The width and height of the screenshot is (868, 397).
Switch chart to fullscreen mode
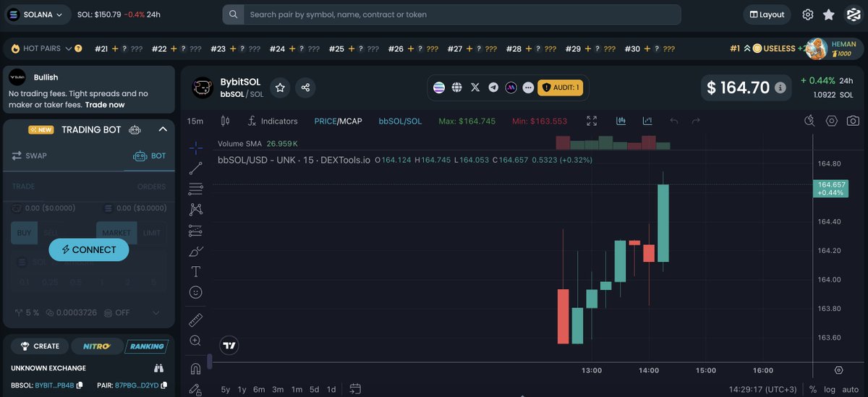[x=592, y=121]
